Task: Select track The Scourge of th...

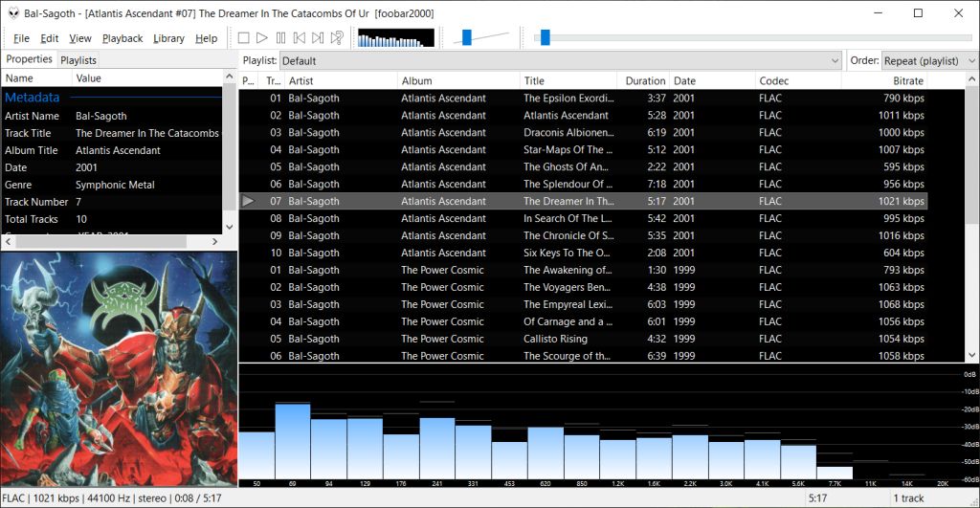Action: coord(583,356)
